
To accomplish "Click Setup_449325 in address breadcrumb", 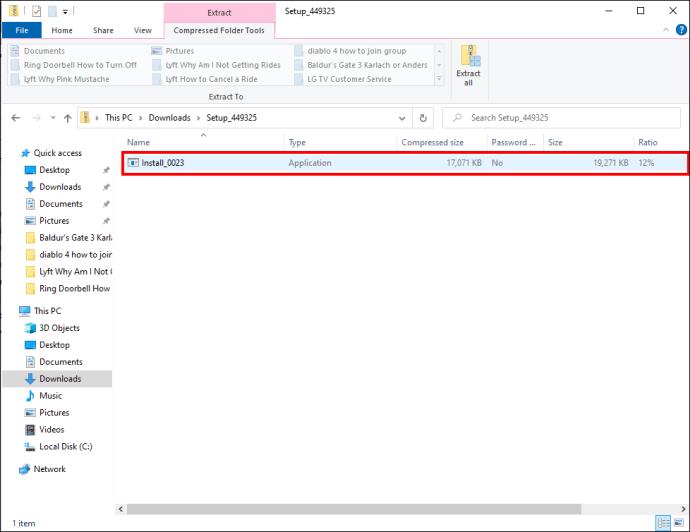I will coord(231,118).
